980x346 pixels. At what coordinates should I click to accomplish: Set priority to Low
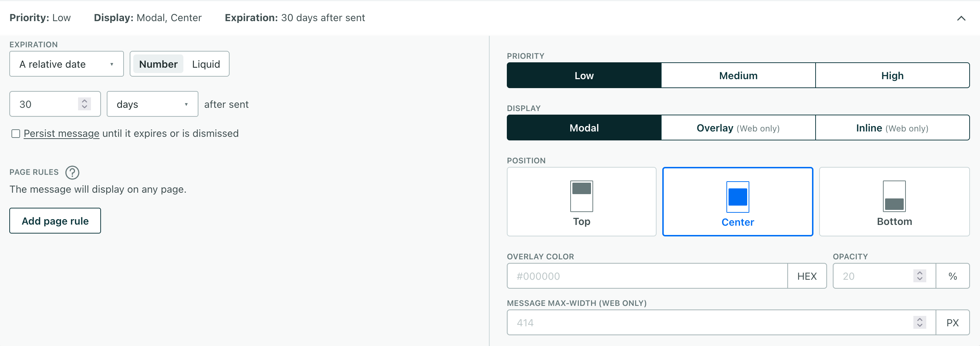pos(584,75)
